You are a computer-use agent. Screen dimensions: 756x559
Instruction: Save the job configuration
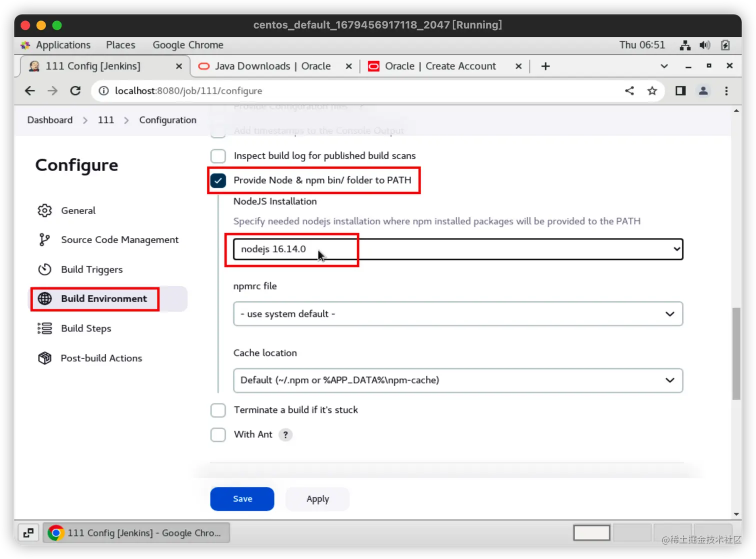click(242, 499)
